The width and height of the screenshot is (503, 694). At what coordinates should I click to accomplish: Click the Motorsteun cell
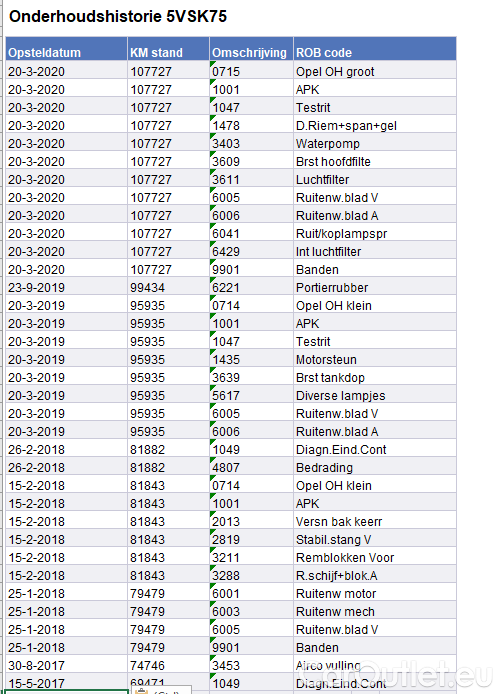coord(375,359)
